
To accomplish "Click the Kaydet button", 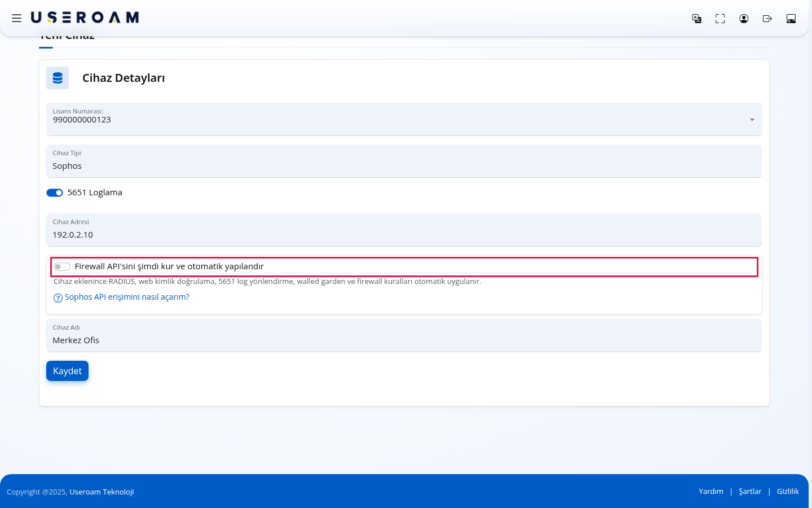I will tap(67, 371).
